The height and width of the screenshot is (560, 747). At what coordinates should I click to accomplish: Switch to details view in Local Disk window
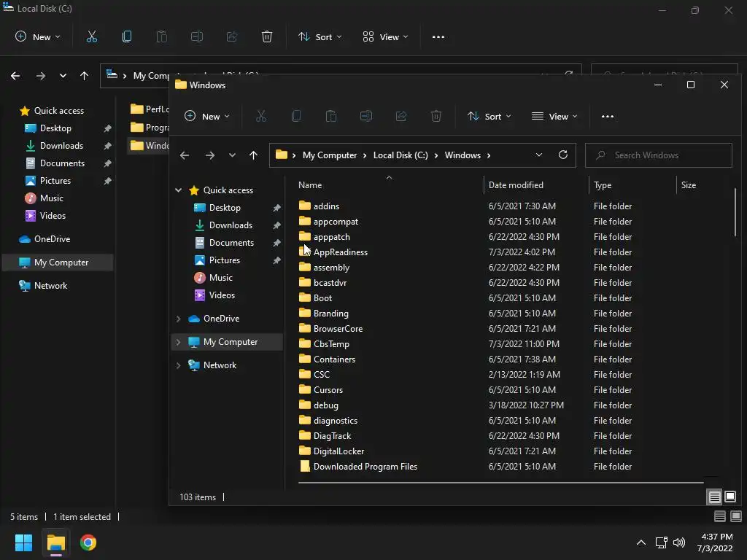(720, 516)
